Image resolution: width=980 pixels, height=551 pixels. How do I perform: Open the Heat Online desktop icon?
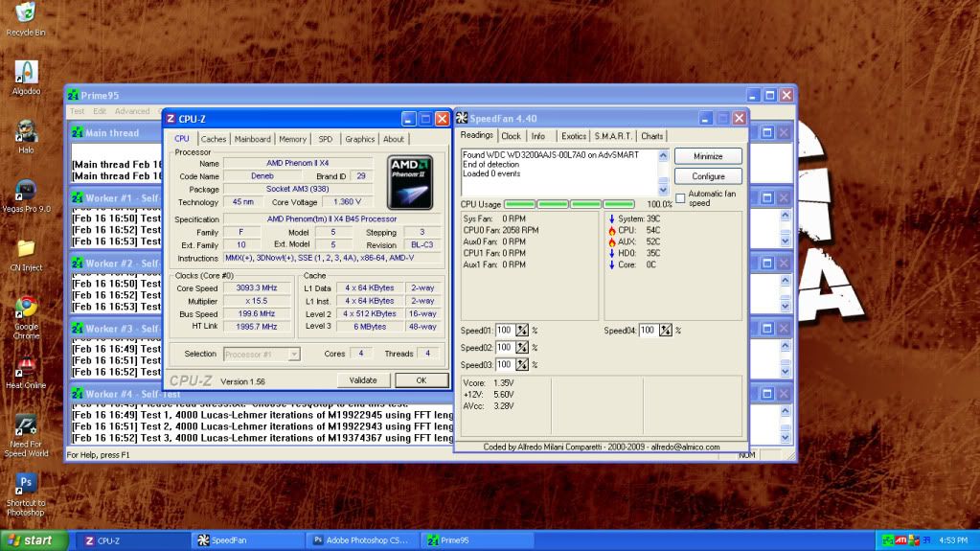point(26,366)
